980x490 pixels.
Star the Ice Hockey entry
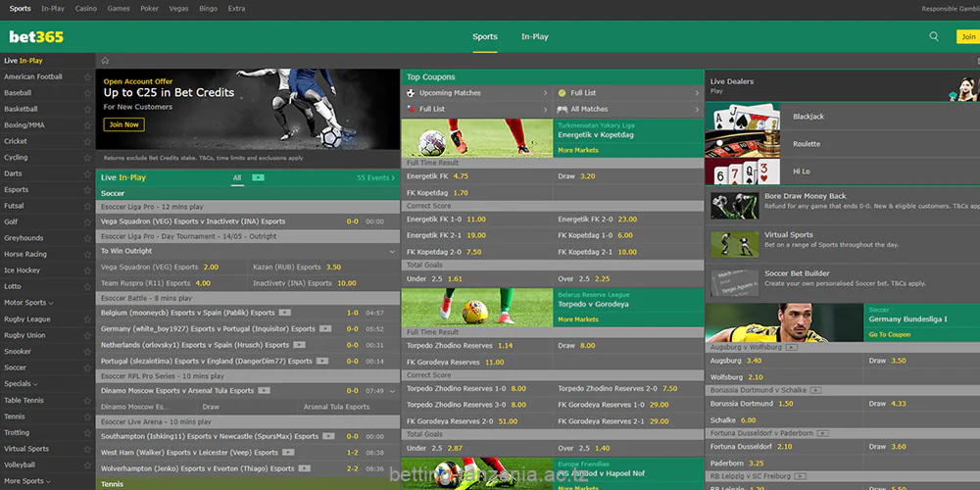click(x=87, y=270)
